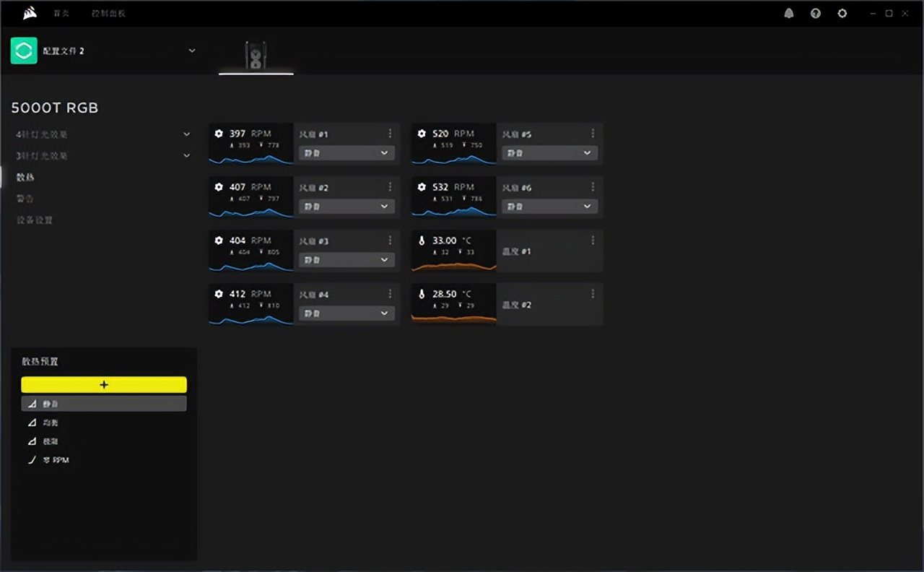The image size is (924, 572).
Task: Select 3针灯光效果 in the sidebar
Action: coord(43,155)
